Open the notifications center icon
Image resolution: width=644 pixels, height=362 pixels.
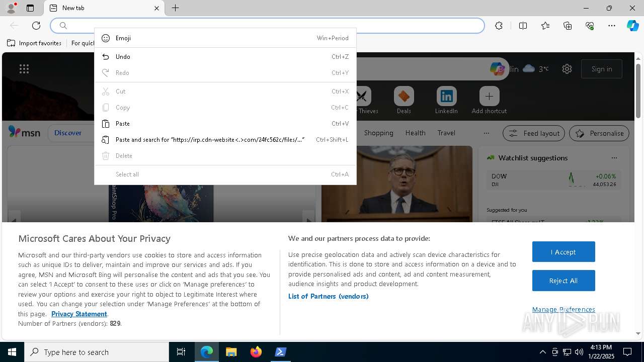tap(627, 352)
